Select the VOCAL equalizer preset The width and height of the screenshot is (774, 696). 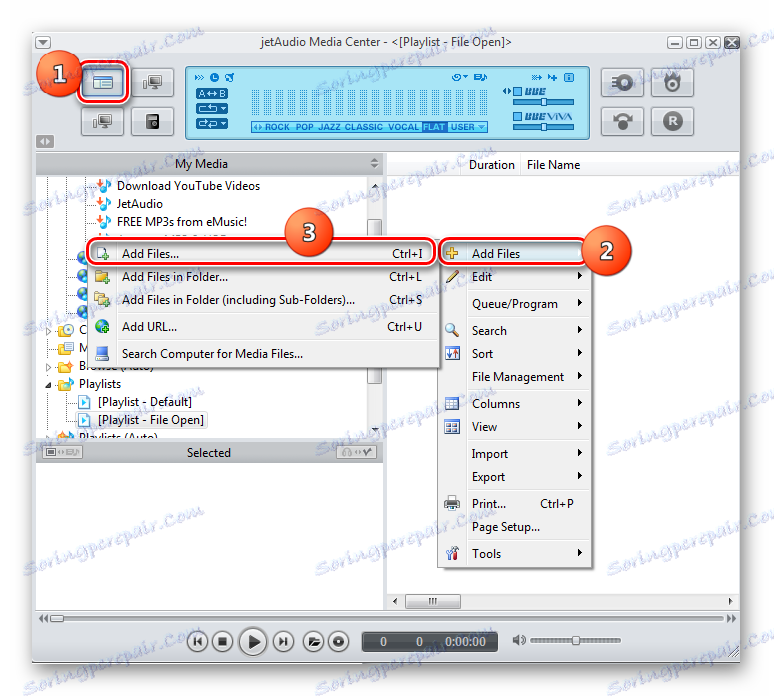(x=403, y=127)
